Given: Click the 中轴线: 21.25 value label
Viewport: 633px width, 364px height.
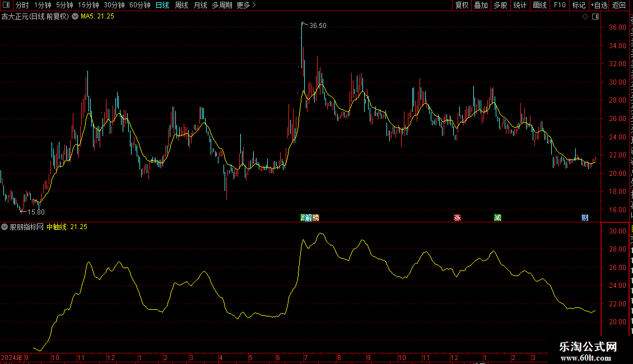Looking at the screenshot, I should point(67,227).
